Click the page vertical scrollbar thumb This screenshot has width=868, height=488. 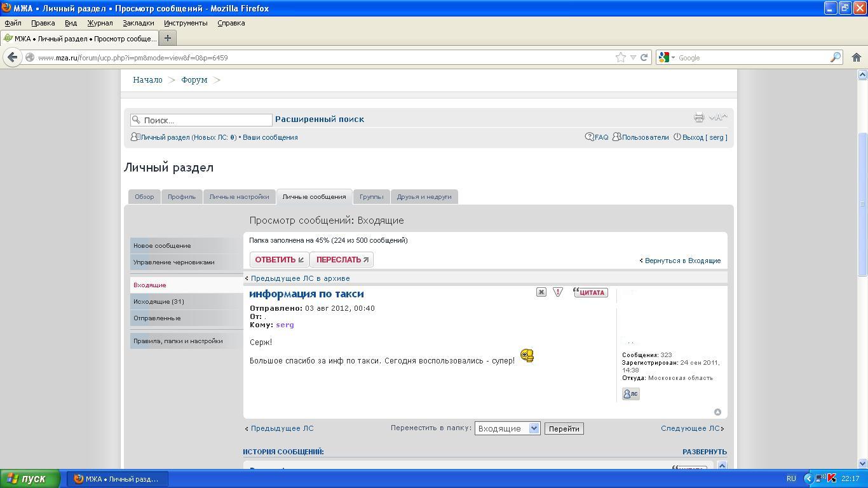[862, 203]
